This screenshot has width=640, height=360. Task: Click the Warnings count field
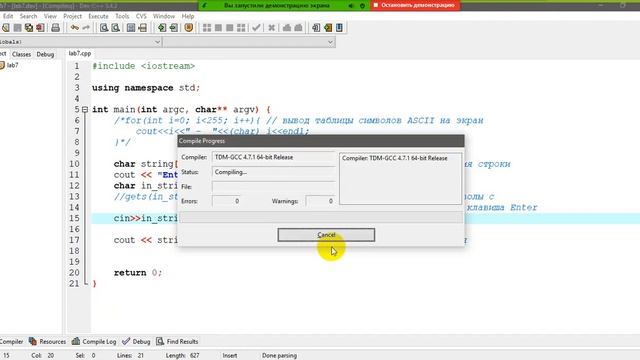pyautogui.click(x=320, y=201)
